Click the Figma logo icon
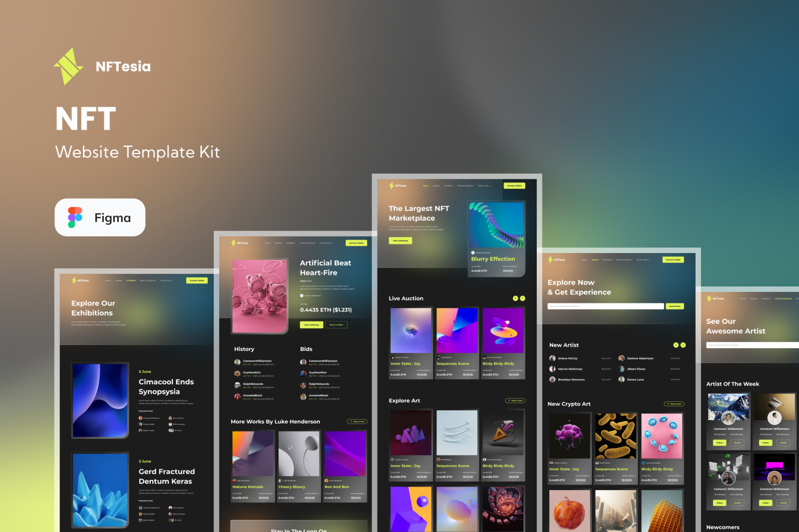Screen dimensions: 799x532 click(75, 218)
